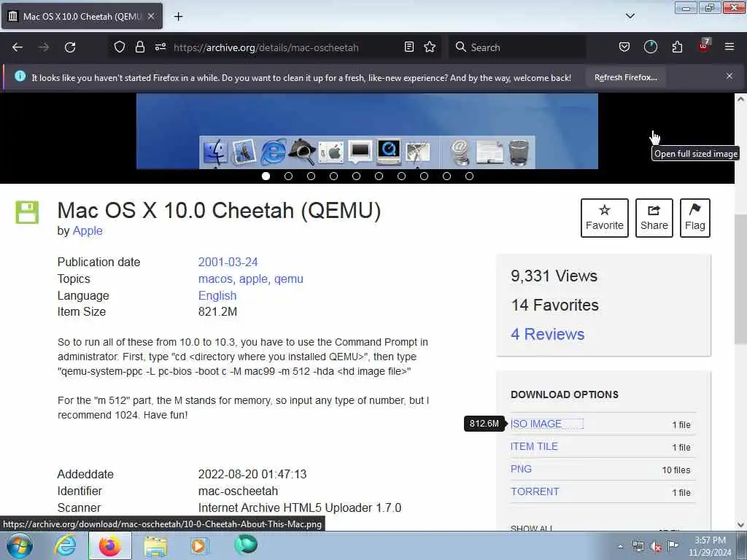Click Refresh Firefox... button

tap(625, 77)
